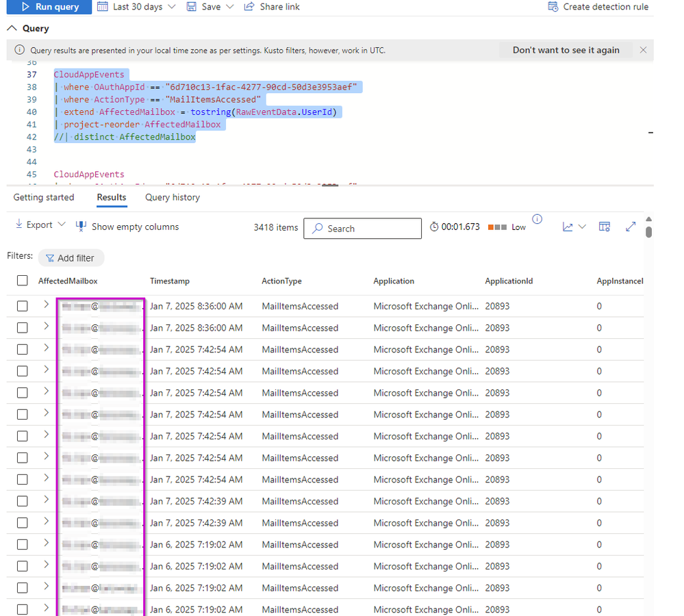Click the Show empty columns icon

[81, 227]
